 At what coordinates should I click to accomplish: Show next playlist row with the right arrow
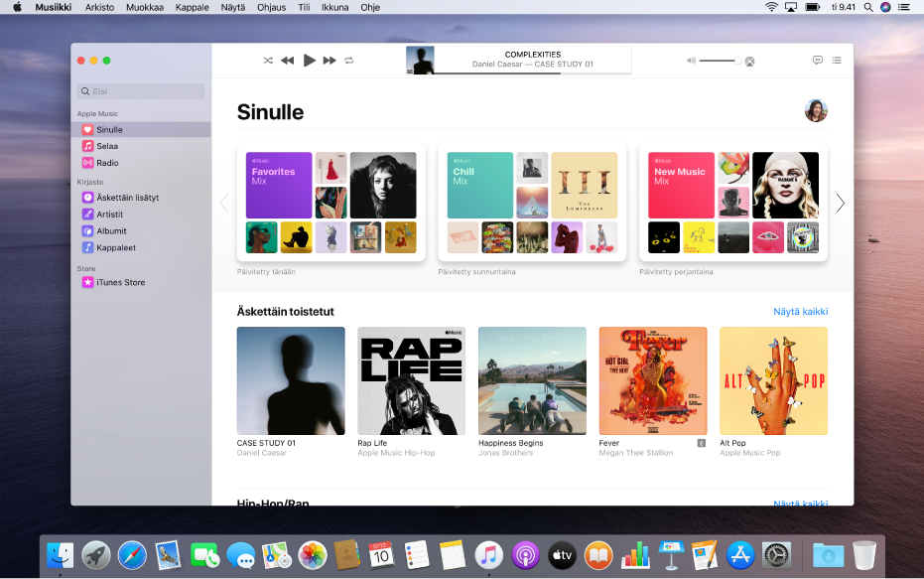(840, 203)
